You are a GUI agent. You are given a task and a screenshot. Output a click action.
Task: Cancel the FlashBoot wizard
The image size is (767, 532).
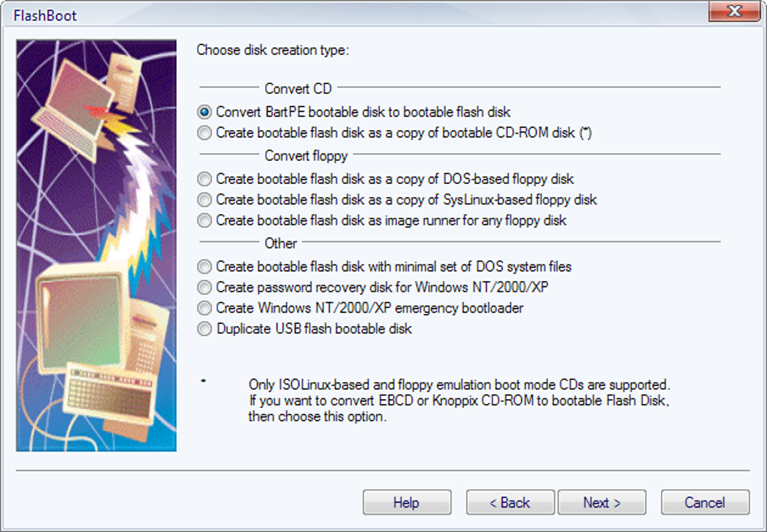click(705, 502)
